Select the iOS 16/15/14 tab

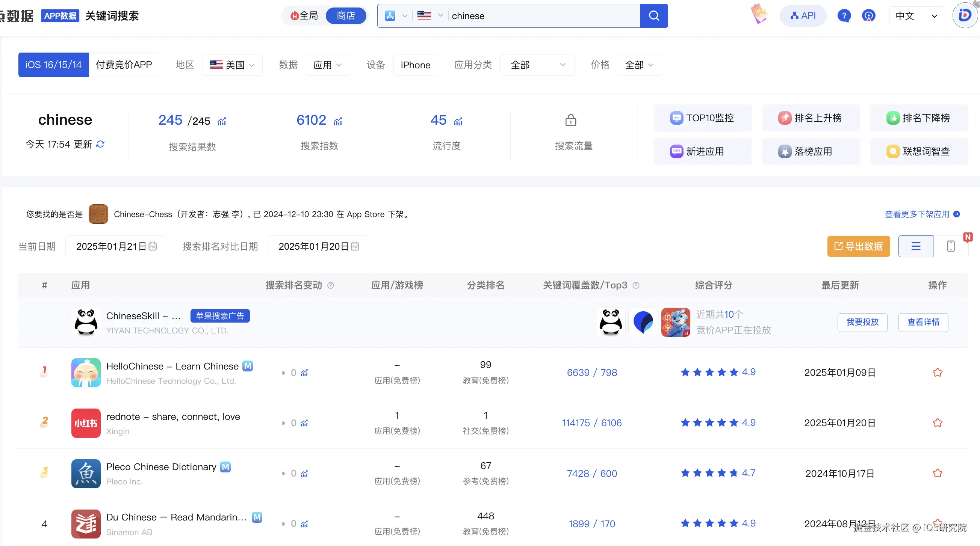[x=53, y=65]
